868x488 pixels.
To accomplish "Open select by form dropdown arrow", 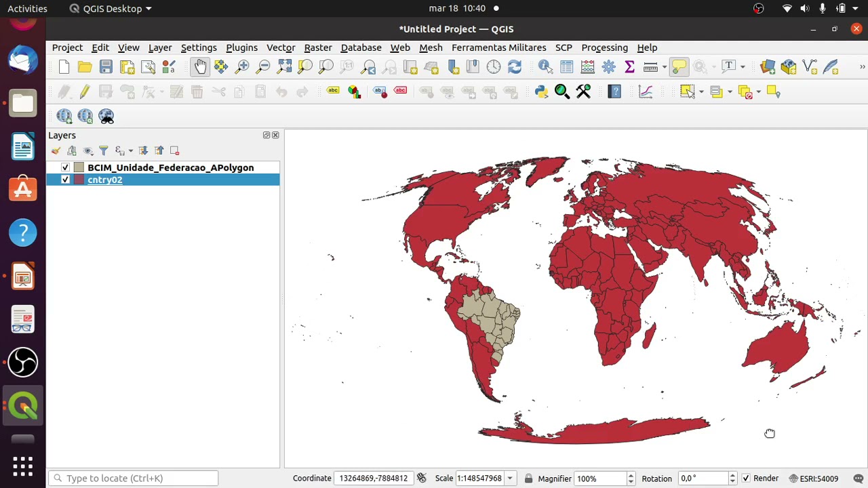I will pyautogui.click(x=730, y=91).
